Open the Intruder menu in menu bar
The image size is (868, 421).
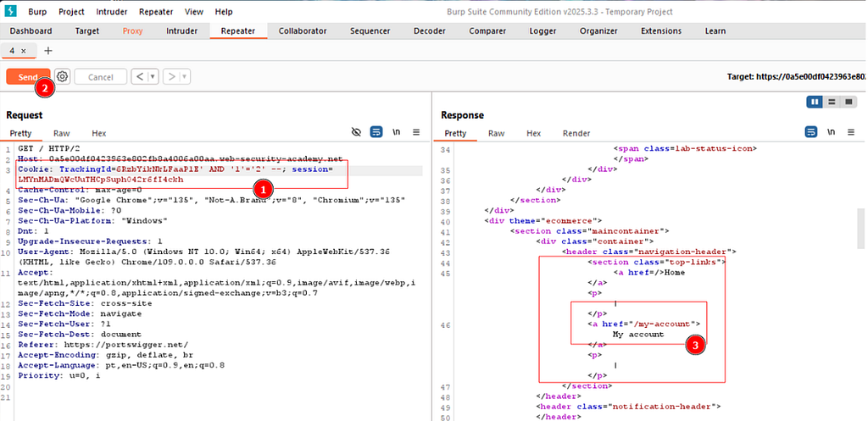[112, 12]
